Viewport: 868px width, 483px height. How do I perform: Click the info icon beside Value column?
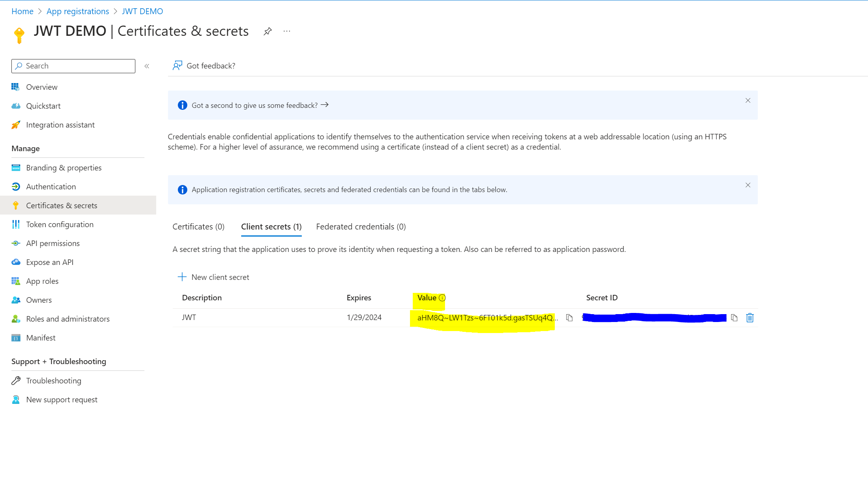[x=443, y=298]
